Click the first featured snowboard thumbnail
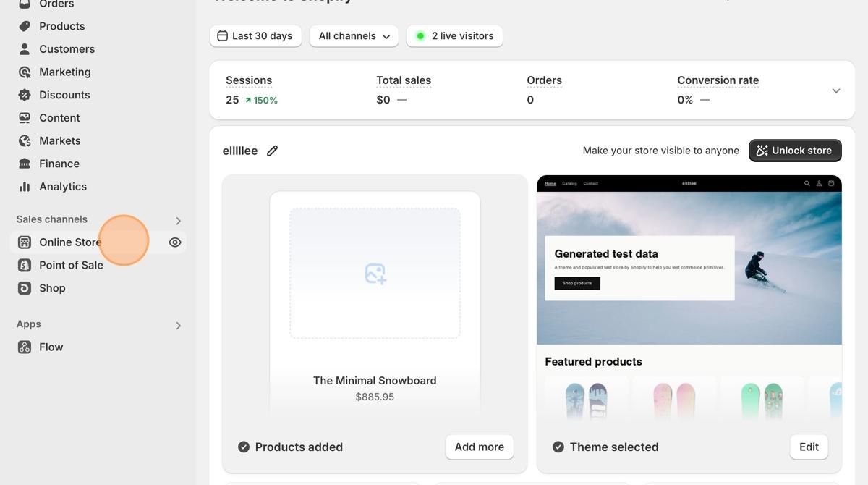The height and width of the screenshot is (485, 868). click(587, 400)
